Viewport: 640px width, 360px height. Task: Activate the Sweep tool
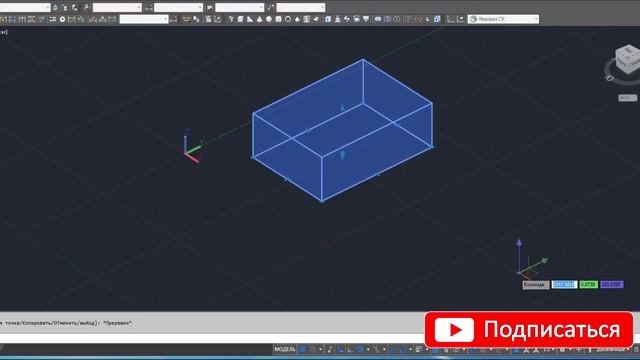[x=347, y=19]
